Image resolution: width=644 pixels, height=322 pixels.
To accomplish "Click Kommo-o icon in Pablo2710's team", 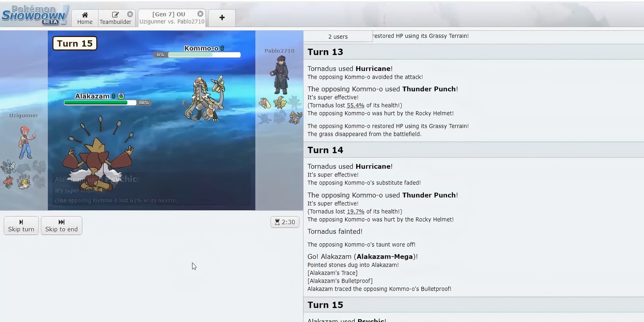I will point(296,117).
